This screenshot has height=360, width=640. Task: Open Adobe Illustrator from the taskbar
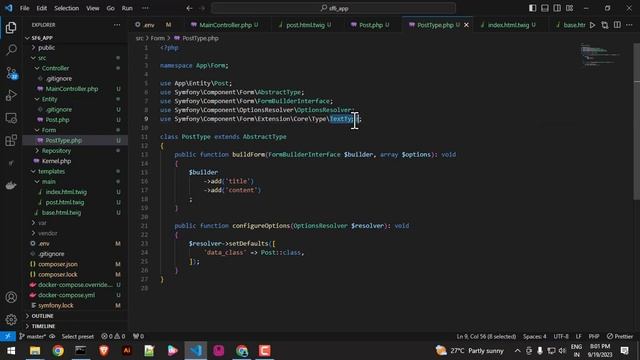tap(127, 351)
